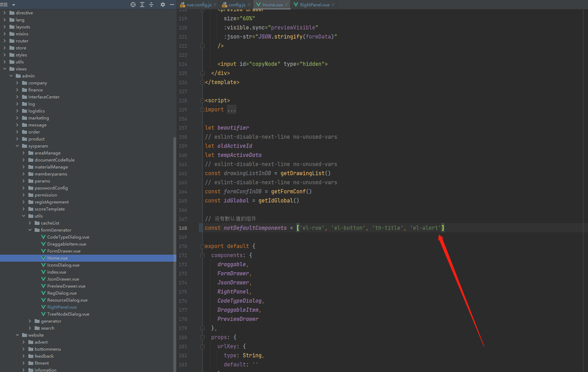Close the config.js editor tab
This screenshot has height=372, width=588.
click(249, 5)
